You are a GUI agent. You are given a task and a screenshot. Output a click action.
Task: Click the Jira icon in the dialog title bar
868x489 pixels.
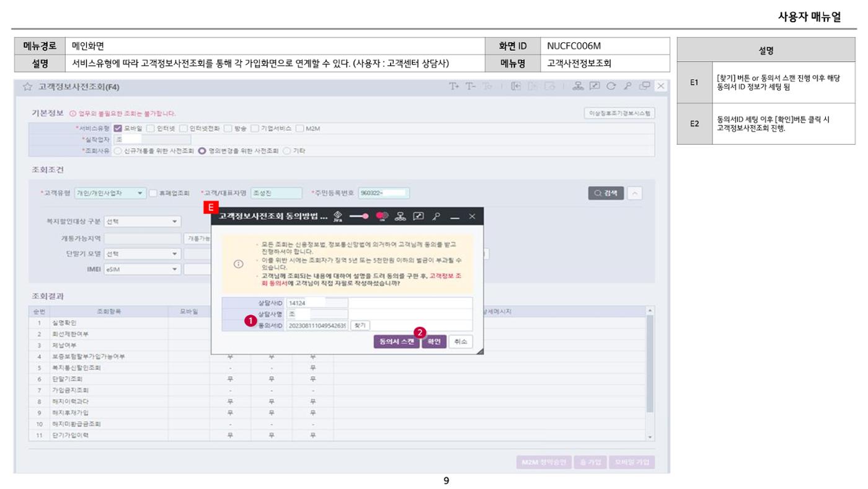(338, 215)
